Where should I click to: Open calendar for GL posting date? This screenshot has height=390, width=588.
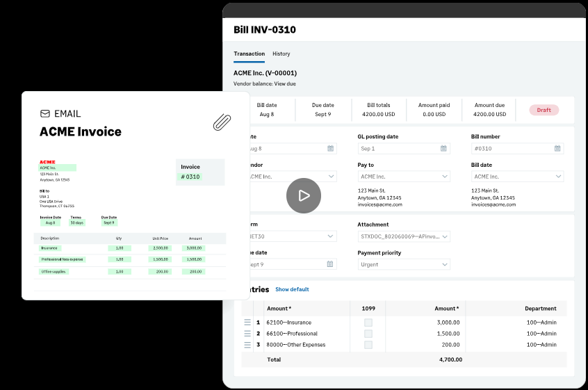443,148
